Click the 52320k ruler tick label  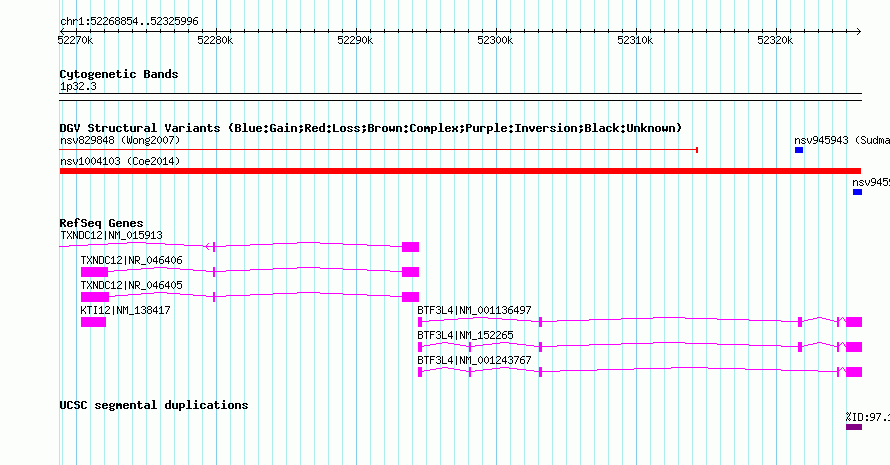(775, 40)
